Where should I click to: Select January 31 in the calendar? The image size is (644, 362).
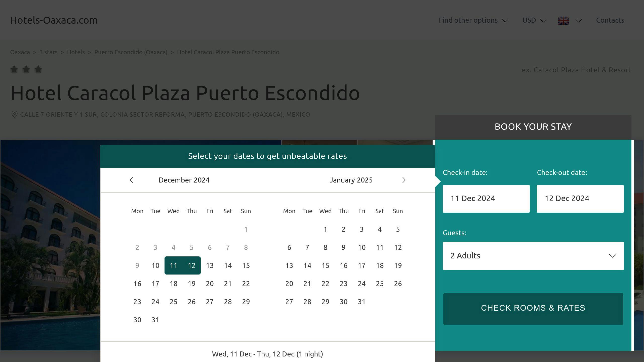(361, 302)
